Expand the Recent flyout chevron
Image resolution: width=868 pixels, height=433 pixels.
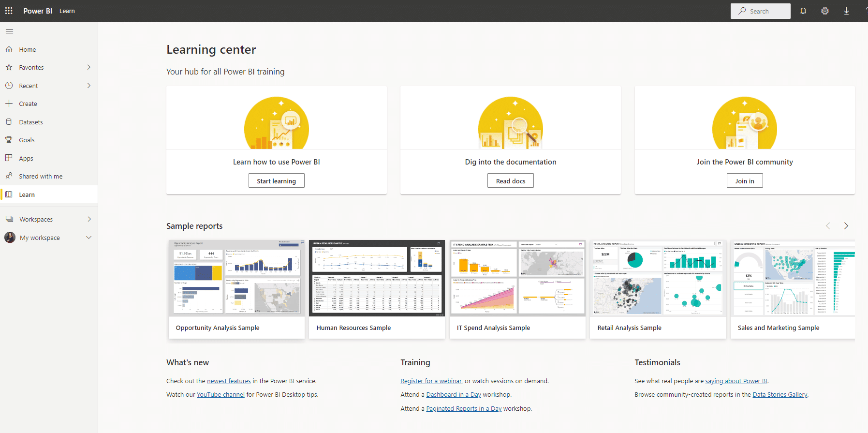click(89, 86)
